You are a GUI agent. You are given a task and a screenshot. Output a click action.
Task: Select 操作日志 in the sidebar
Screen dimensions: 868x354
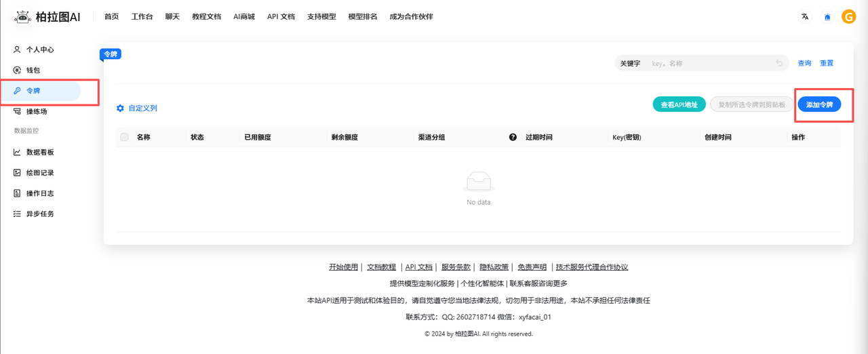point(39,193)
